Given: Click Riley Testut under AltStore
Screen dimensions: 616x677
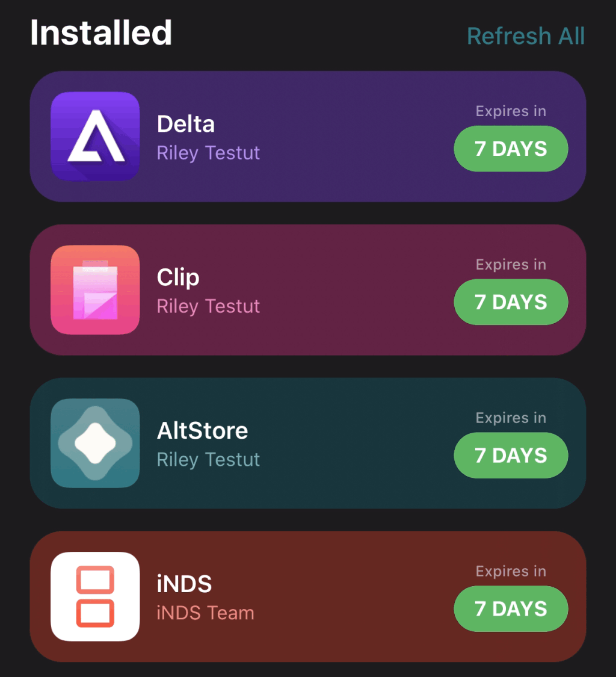Looking at the screenshot, I should [x=208, y=460].
